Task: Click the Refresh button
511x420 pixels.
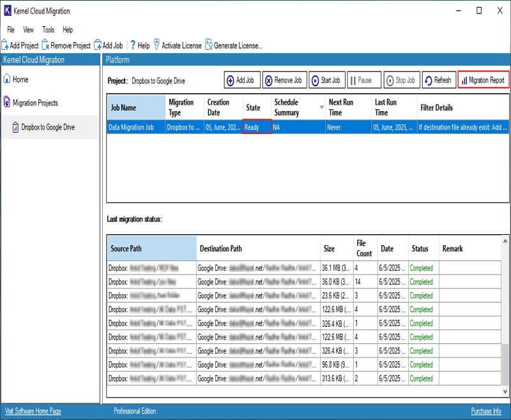Action: click(x=439, y=80)
